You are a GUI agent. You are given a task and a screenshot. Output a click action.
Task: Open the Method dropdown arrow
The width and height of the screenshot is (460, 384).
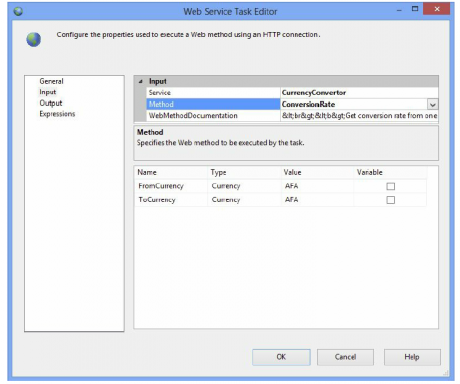point(432,104)
